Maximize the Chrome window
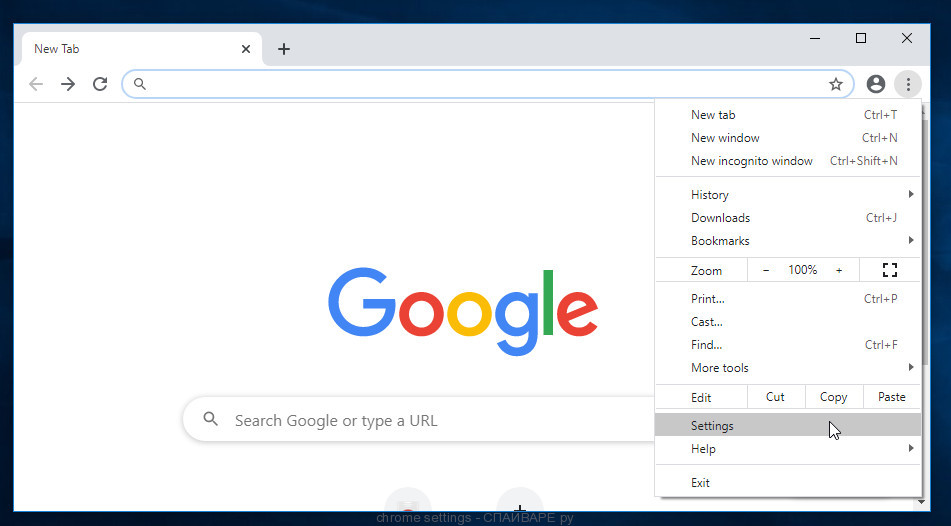Screen dimensions: 951x526 (x=861, y=38)
